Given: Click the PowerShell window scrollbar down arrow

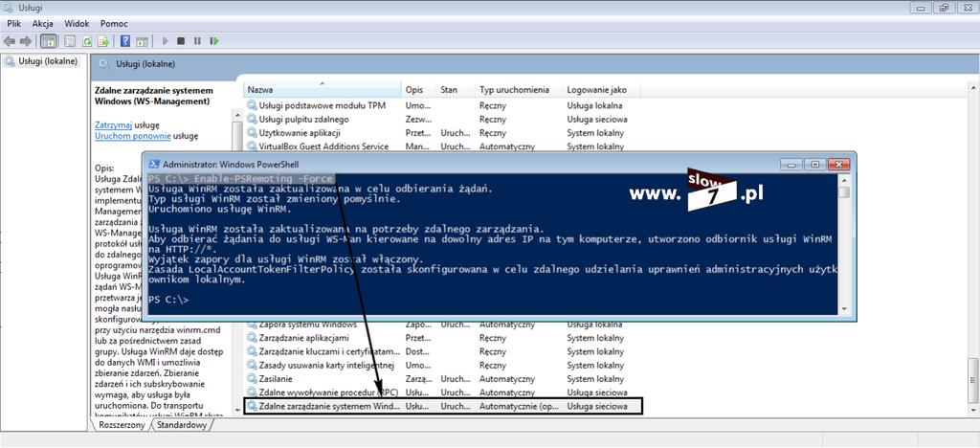Looking at the screenshot, I should click(844, 309).
